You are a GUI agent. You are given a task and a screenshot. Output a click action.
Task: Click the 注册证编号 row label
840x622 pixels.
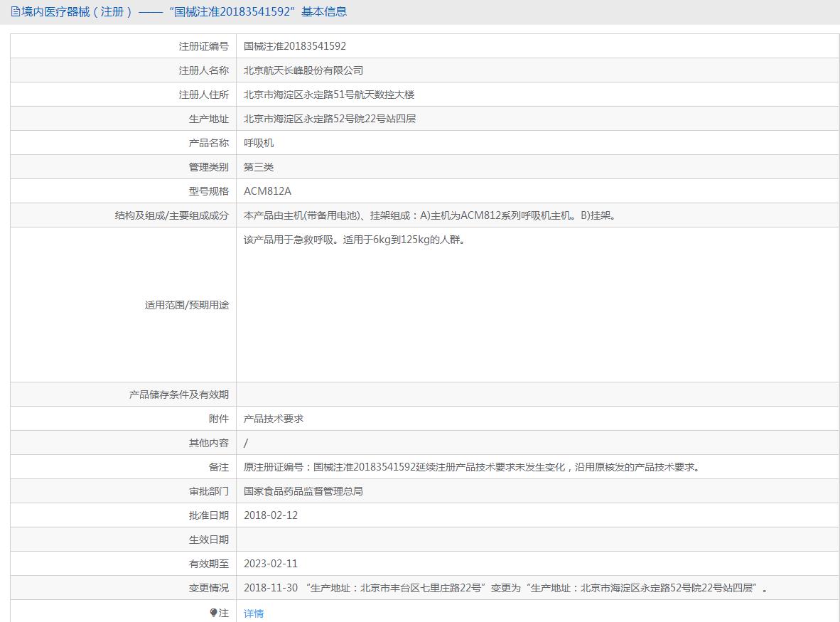pos(203,47)
